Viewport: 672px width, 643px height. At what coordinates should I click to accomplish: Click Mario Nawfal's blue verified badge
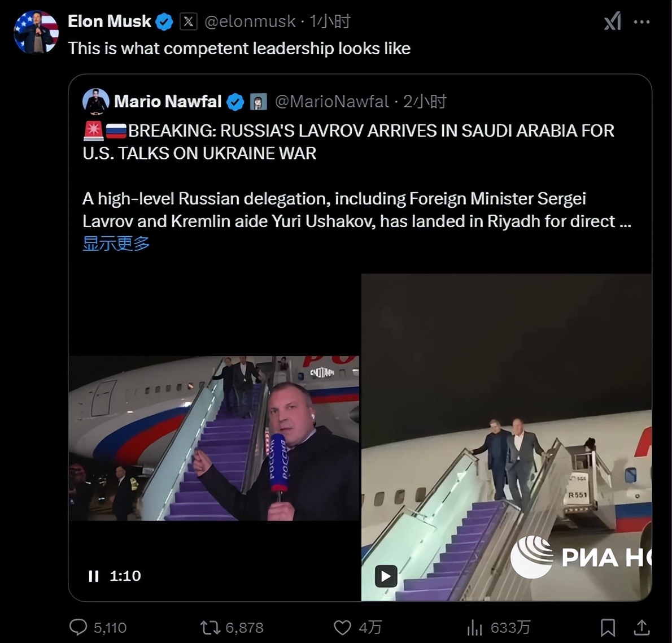pyautogui.click(x=235, y=102)
